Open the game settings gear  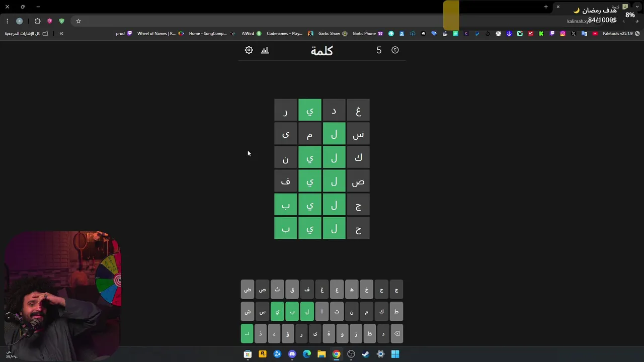pyautogui.click(x=249, y=50)
